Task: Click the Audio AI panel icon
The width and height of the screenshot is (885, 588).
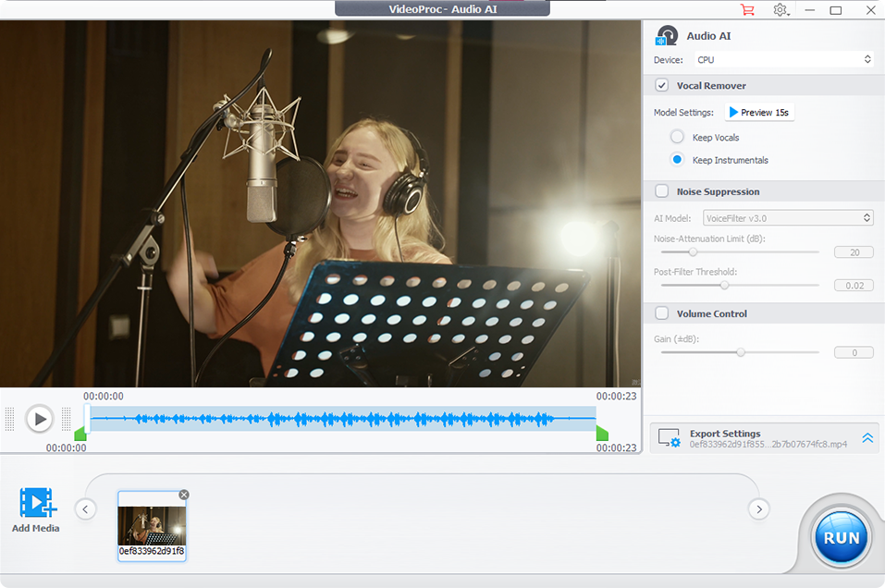Action: [666, 36]
